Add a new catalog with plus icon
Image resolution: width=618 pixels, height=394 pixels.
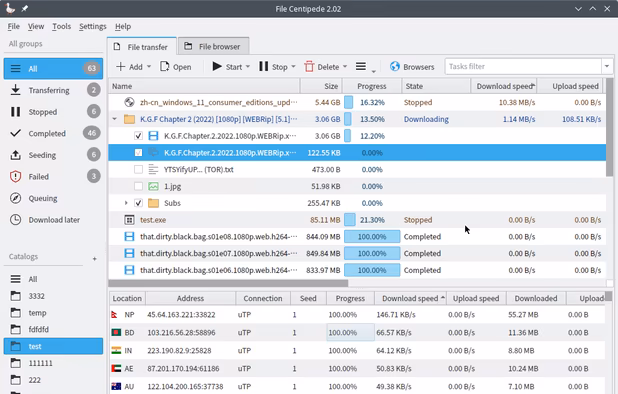tap(95, 259)
